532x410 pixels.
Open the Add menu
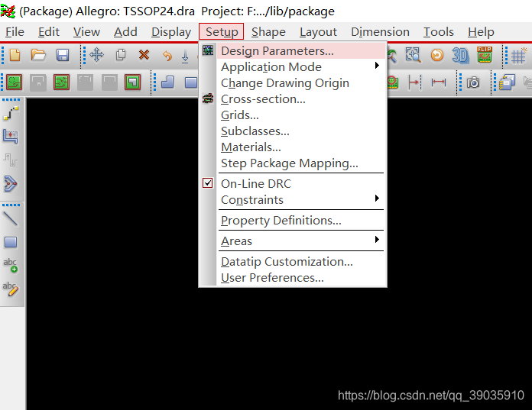(x=125, y=32)
